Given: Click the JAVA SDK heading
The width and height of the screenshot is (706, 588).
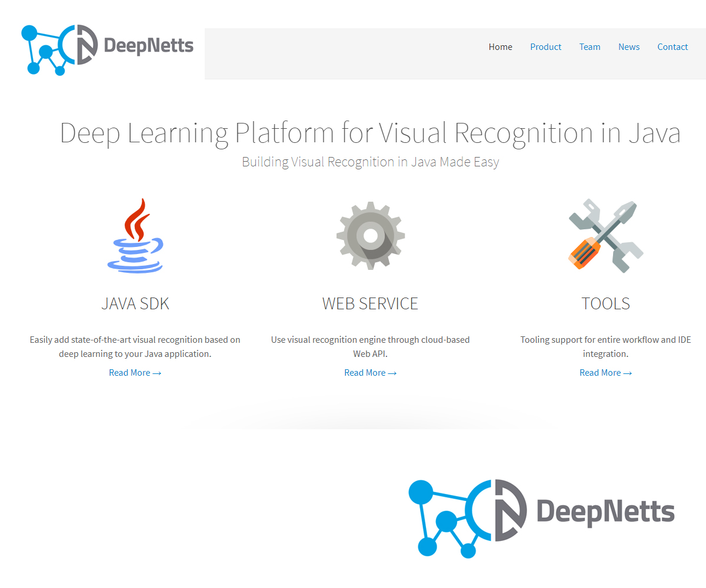Looking at the screenshot, I should [135, 303].
